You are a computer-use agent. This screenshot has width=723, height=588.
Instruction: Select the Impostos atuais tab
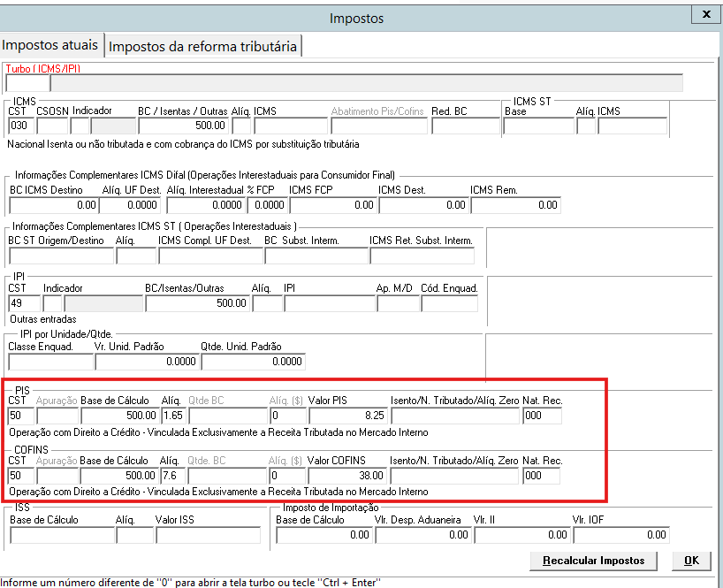click(x=50, y=45)
